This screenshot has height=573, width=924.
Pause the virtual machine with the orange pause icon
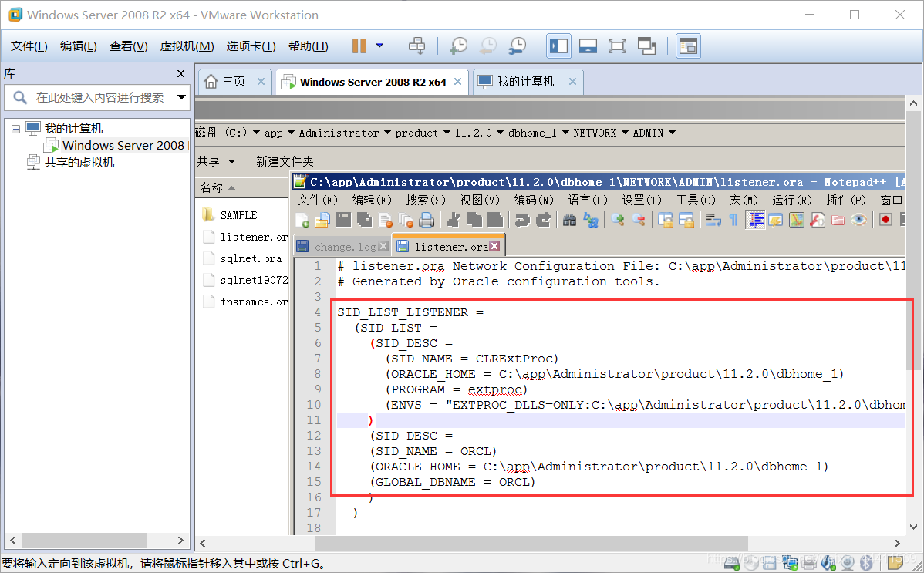359,46
